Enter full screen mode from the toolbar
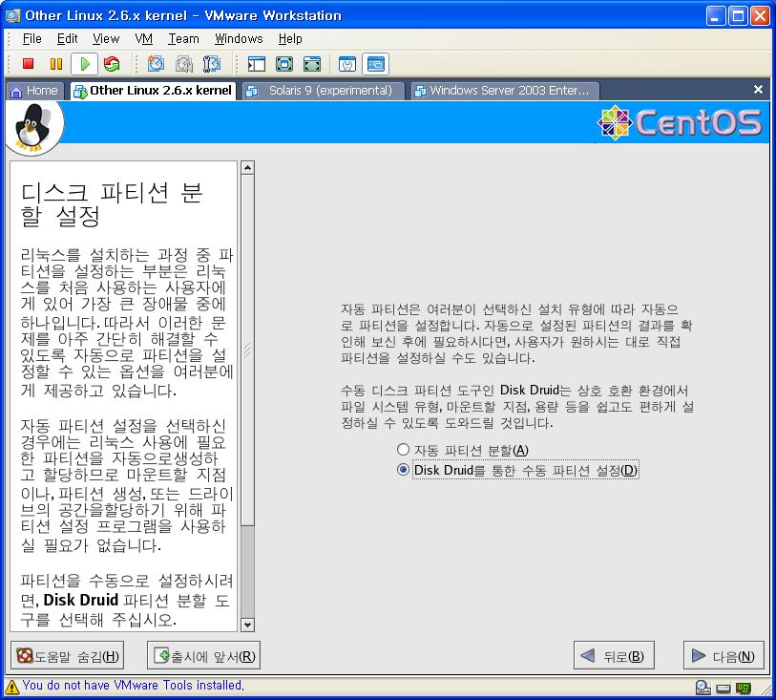The width and height of the screenshot is (776, 700). point(284,64)
